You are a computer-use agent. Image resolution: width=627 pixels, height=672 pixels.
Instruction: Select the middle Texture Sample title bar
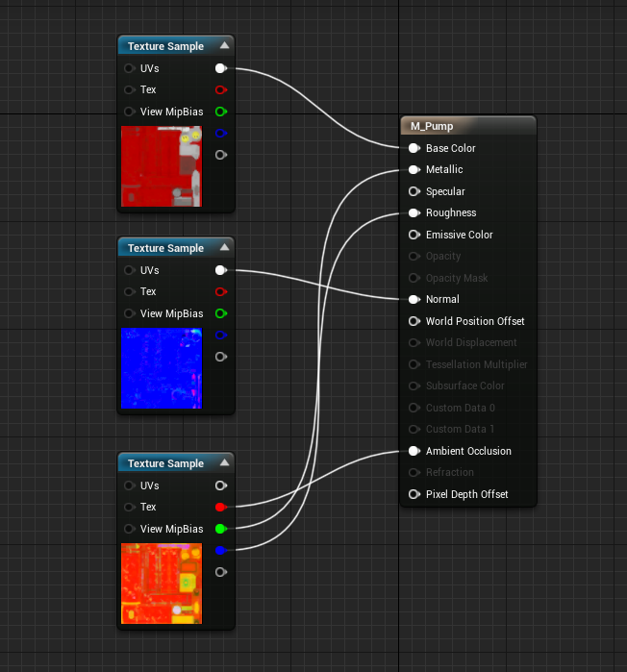(176, 248)
